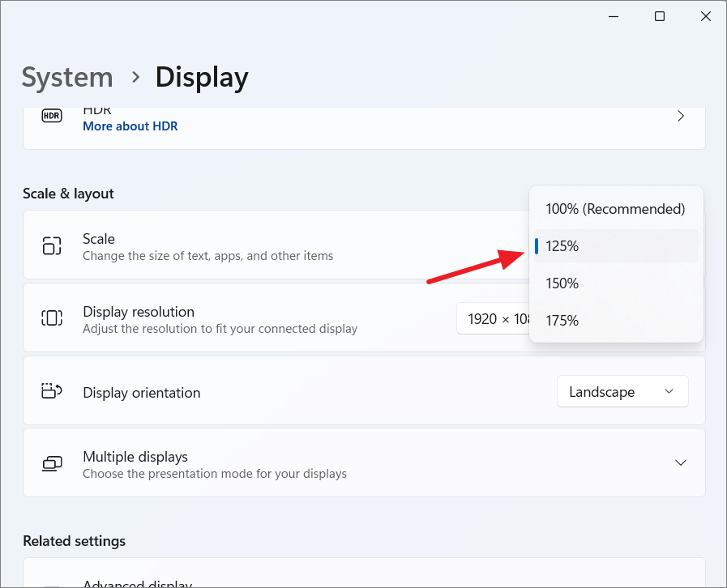Click the Scale row description text

click(x=207, y=255)
